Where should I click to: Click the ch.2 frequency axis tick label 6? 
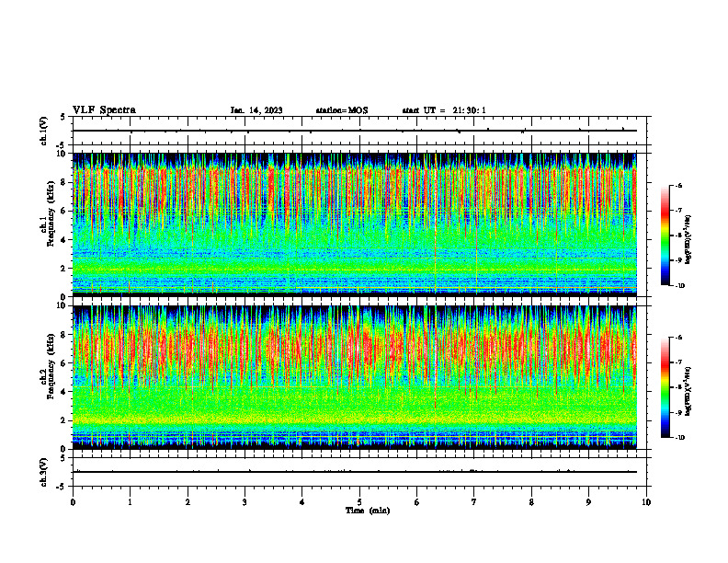point(65,363)
